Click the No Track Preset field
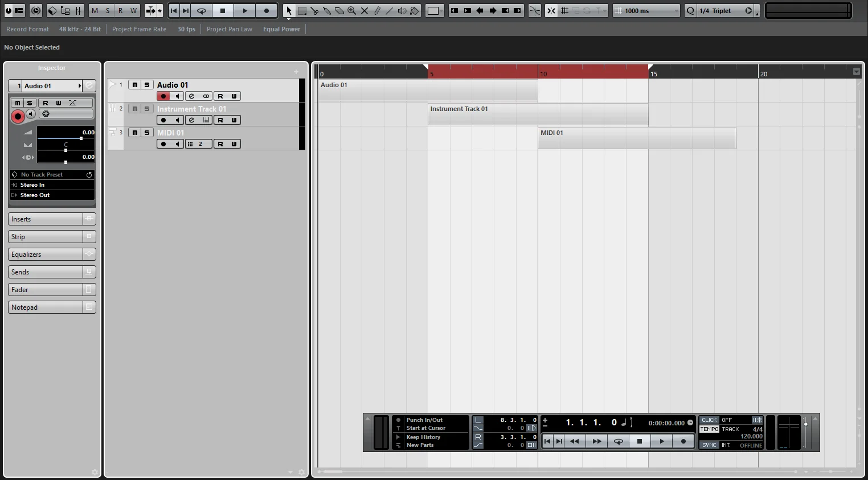 (52, 174)
